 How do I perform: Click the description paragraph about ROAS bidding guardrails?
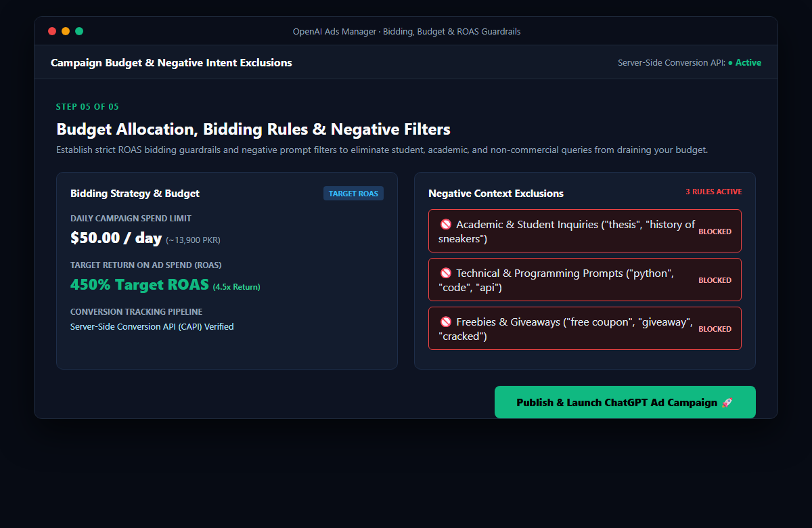382,150
